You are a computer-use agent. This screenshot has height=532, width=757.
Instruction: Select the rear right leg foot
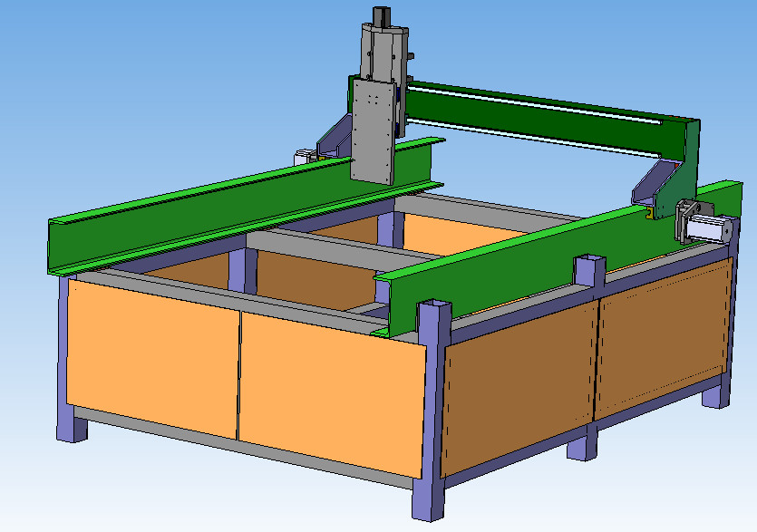point(716,392)
